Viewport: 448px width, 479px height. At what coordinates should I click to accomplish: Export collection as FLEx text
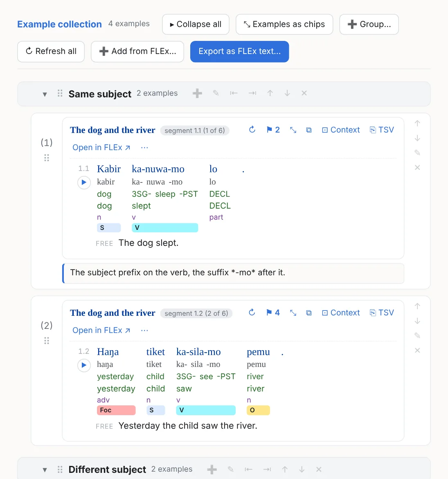point(240,51)
